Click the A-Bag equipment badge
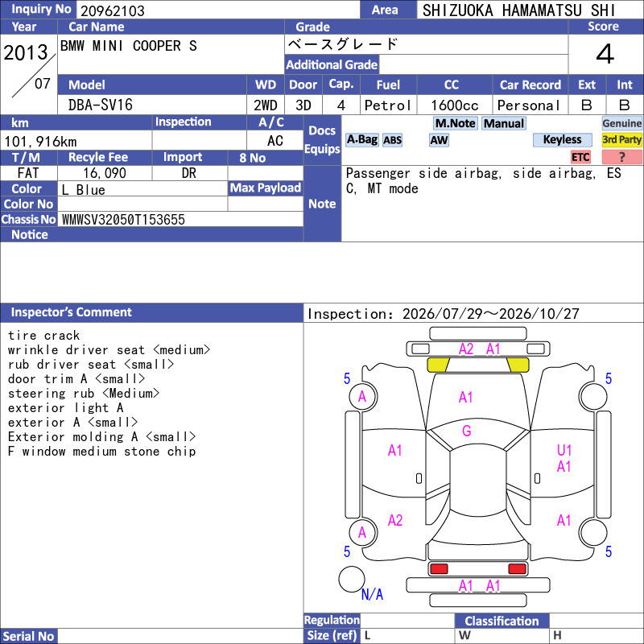644x644 pixels. click(x=361, y=139)
